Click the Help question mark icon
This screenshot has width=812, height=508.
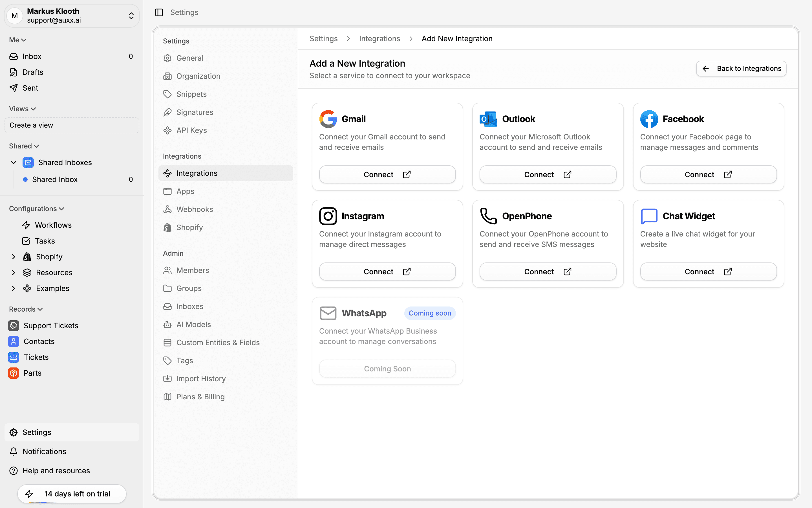[14, 471]
